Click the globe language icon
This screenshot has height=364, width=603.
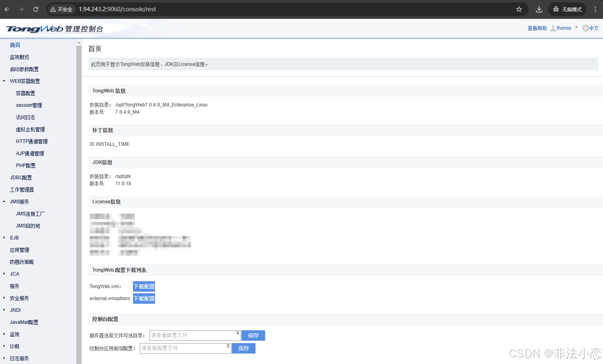pyautogui.click(x=585, y=28)
